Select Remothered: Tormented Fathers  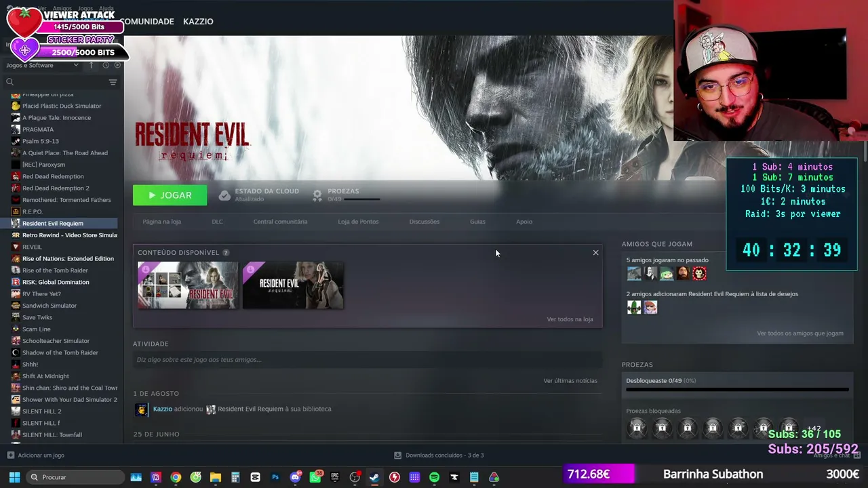coord(66,200)
